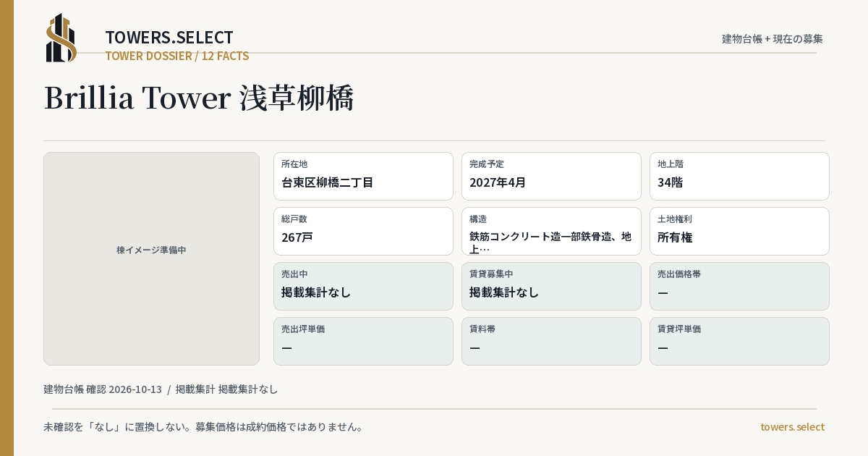This screenshot has width=868, height=456.
Task: Choose the 土地権利 card showing 所有権
Action: tap(739, 231)
